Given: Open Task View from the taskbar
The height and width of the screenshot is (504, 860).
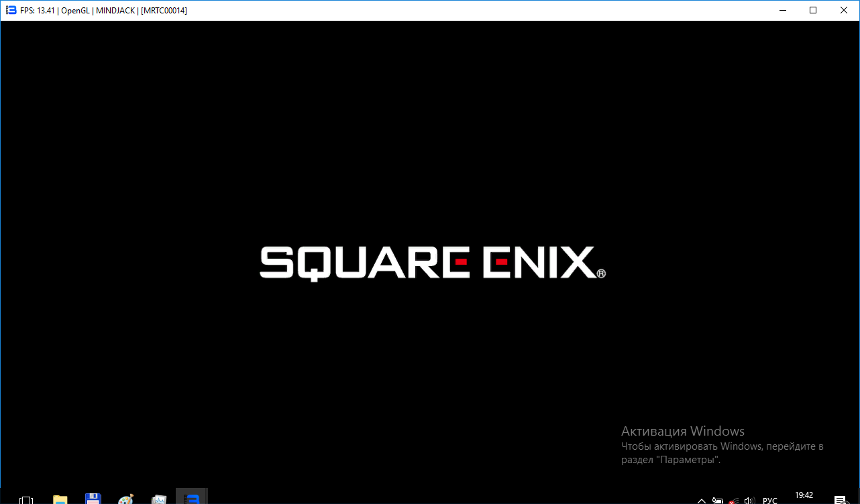Looking at the screenshot, I should pyautogui.click(x=26, y=499).
